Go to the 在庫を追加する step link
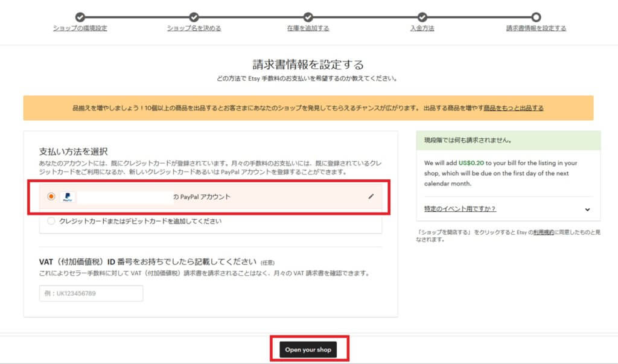Viewport: 618px width, 364px height. point(308,28)
